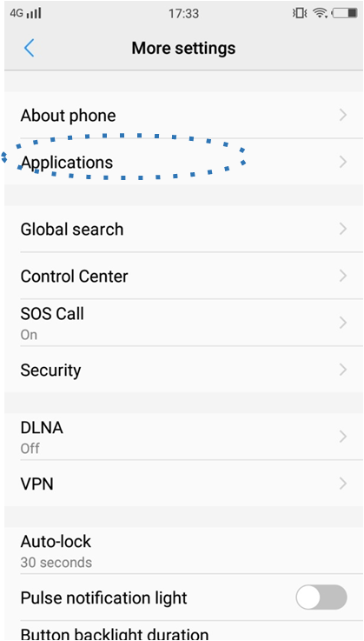
Task: Open the DLNA settings entry
Action: 183,437
